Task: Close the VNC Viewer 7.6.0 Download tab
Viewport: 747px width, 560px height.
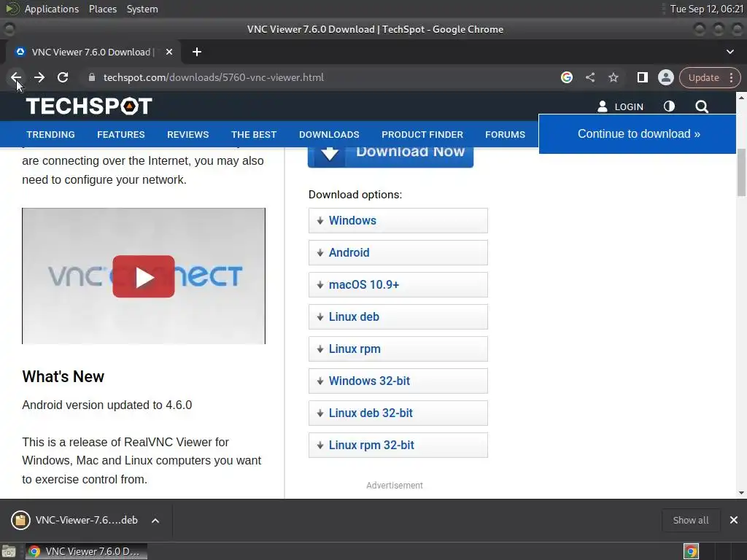Action: click(169, 52)
